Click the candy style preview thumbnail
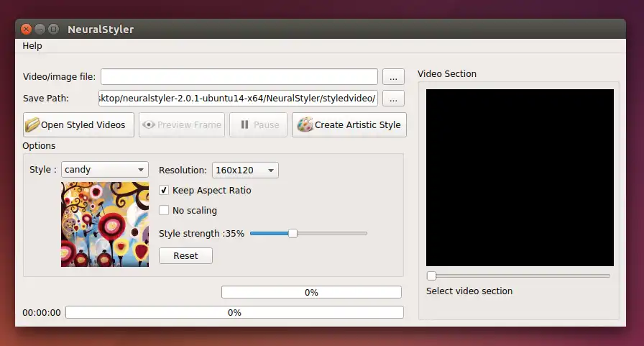This screenshot has height=346, width=644. click(x=105, y=224)
